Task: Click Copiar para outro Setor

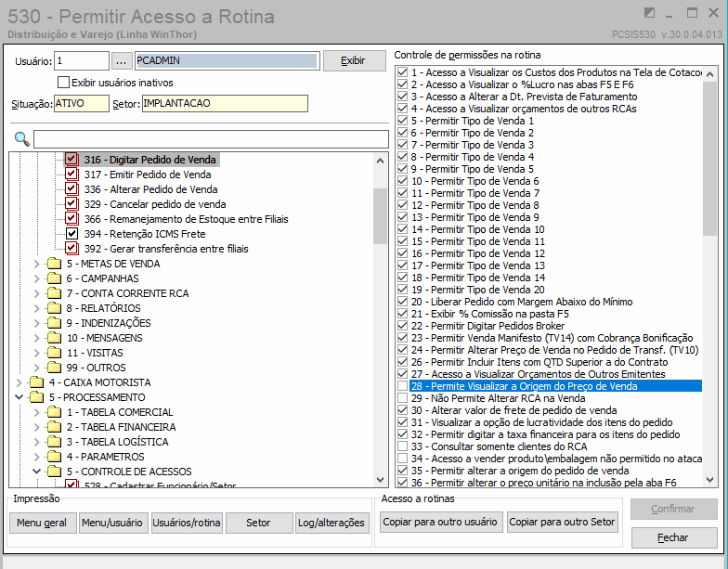Action: click(x=562, y=522)
